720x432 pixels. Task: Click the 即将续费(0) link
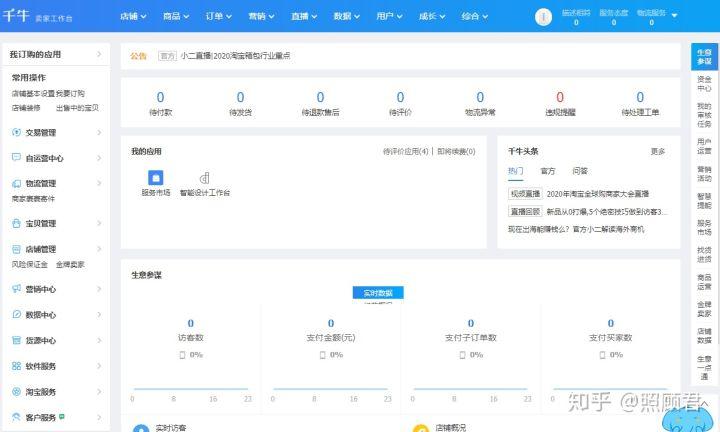pyautogui.click(x=456, y=151)
